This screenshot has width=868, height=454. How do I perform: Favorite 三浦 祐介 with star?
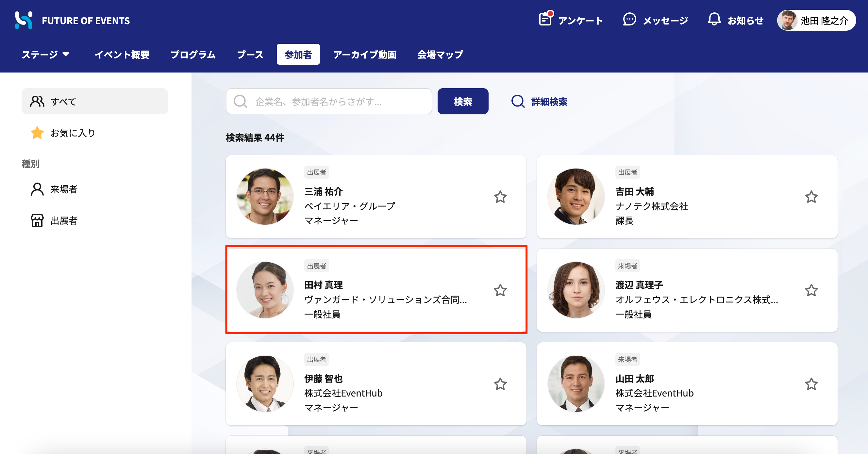(x=500, y=197)
